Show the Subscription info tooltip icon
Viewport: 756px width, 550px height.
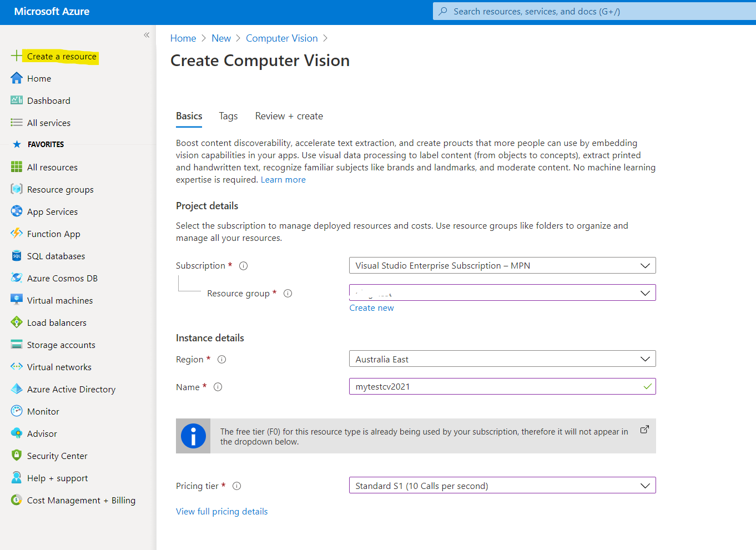(243, 266)
